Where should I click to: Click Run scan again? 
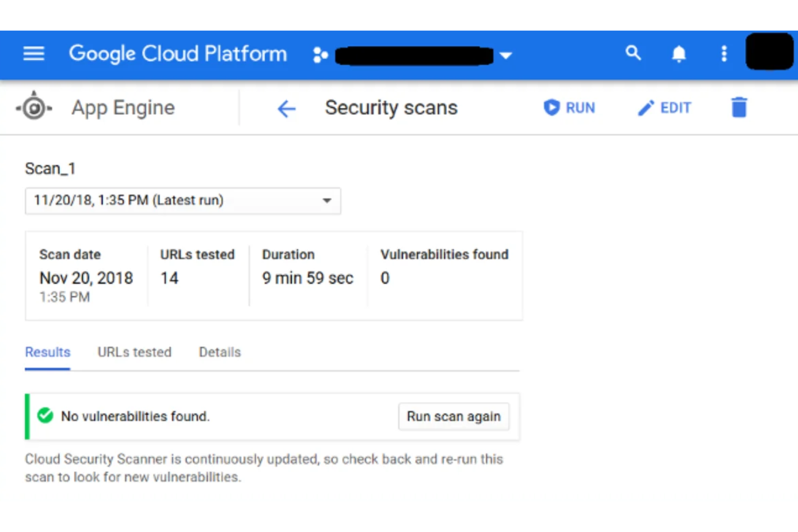click(453, 416)
